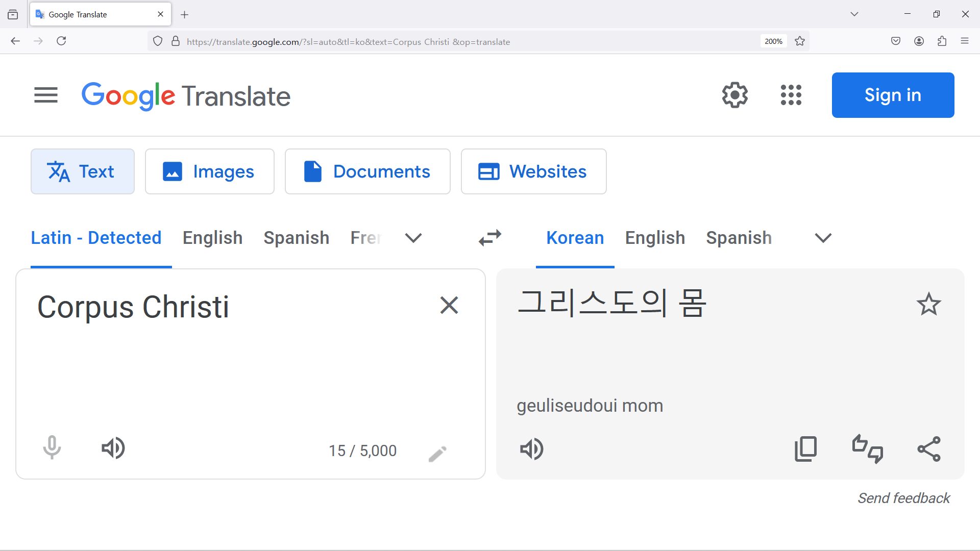This screenshot has height=551, width=980.
Task: Switch to Documents translation
Action: click(367, 171)
